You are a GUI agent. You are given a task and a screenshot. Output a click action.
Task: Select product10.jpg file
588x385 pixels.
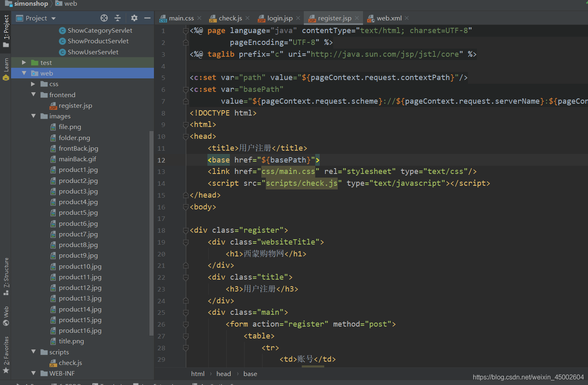click(80, 266)
